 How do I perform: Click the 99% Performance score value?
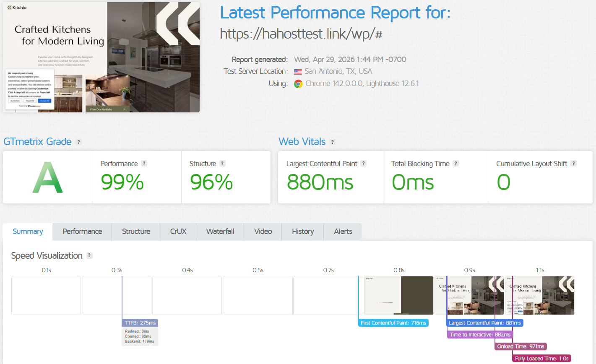(122, 182)
